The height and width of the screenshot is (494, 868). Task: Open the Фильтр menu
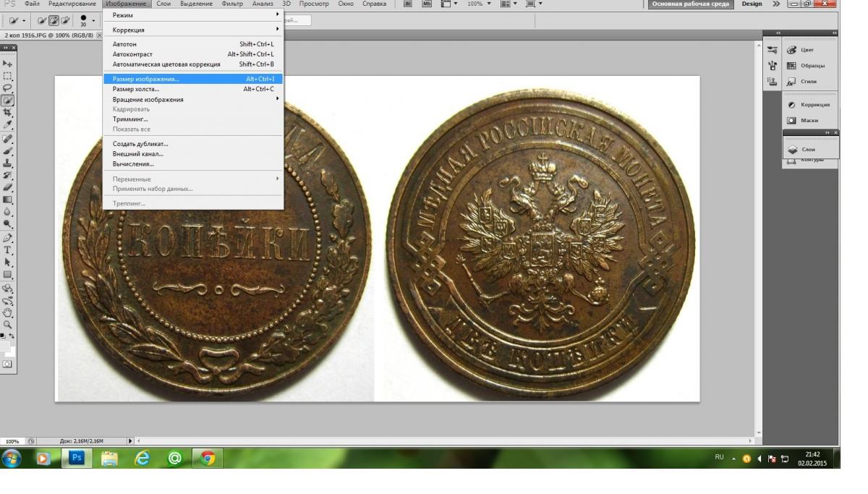pos(232,4)
